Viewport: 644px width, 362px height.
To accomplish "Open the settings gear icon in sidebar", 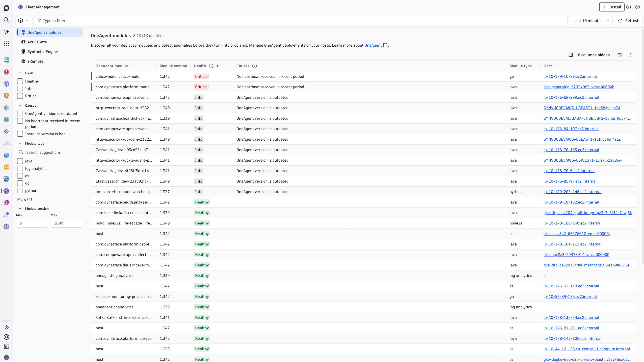I will coord(6,227).
